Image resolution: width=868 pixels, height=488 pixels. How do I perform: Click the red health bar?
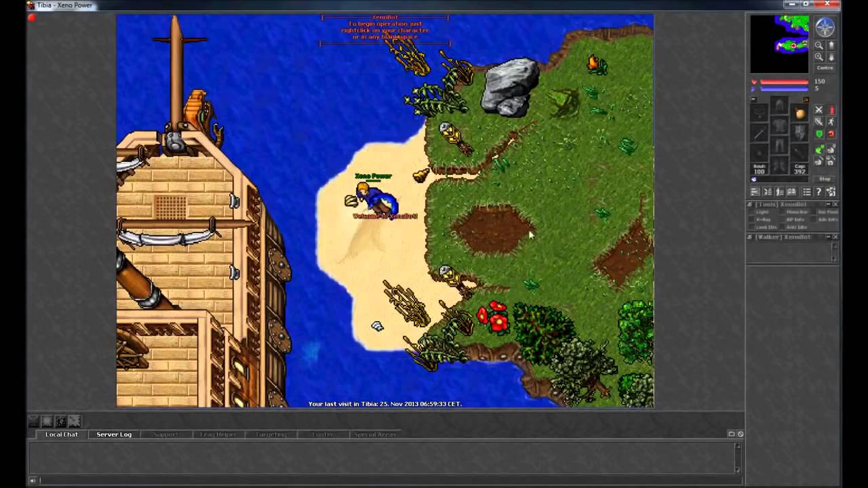784,81
